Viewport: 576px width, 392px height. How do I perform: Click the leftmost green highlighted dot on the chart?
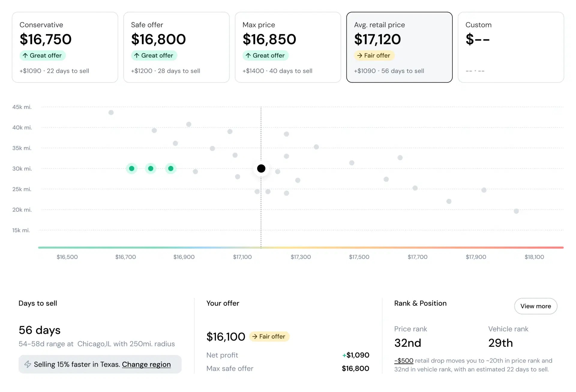tap(132, 168)
